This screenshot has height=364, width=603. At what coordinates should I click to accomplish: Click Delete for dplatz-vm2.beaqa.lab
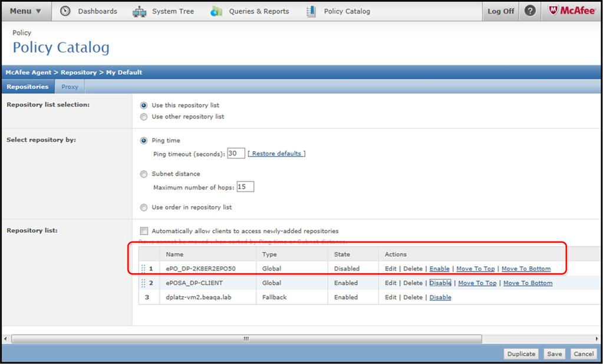coord(413,297)
